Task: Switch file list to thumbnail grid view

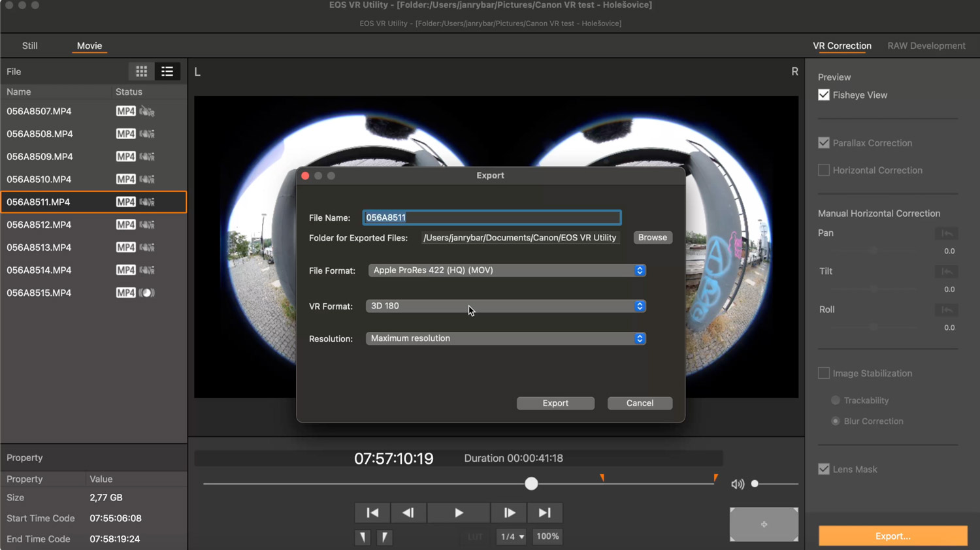Action: [141, 71]
